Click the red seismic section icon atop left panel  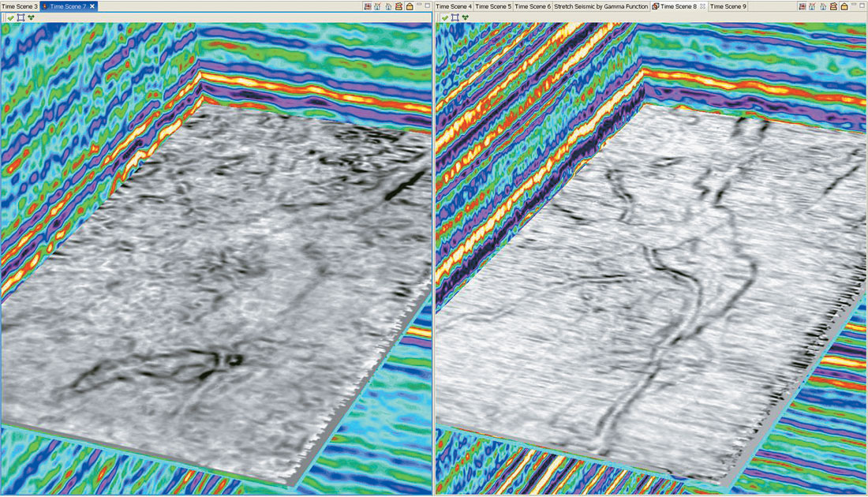coord(369,6)
